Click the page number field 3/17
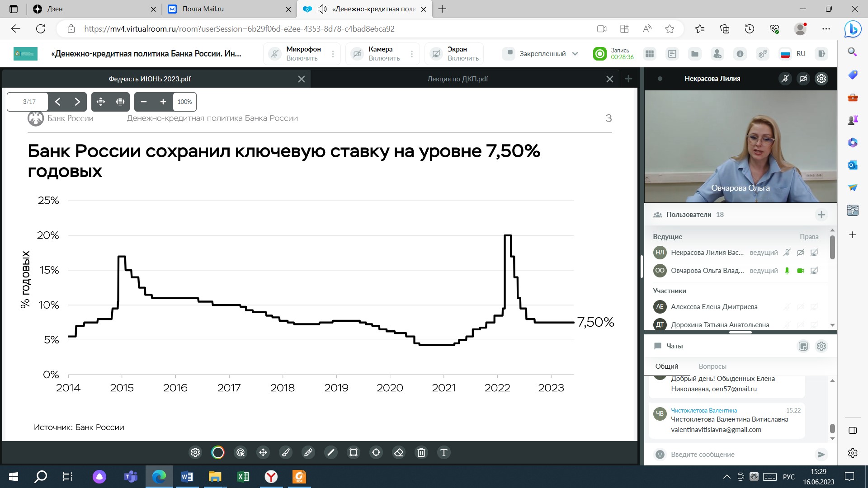Image resolution: width=868 pixels, height=488 pixels. [x=28, y=102]
